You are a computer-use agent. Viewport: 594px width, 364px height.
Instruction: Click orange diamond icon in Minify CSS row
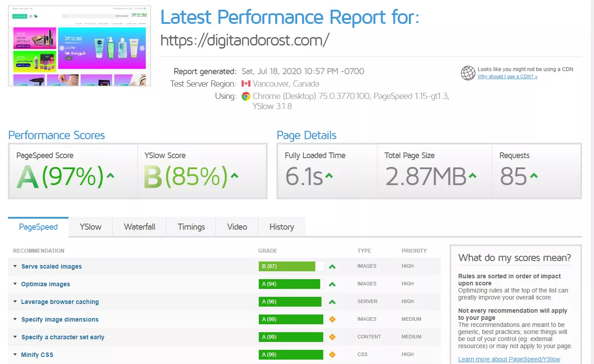[x=333, y=355]
